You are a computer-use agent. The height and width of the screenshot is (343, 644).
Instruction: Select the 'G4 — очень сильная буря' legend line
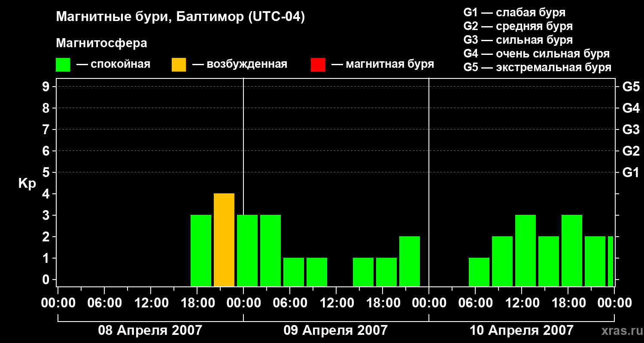[x=537, y=54]
